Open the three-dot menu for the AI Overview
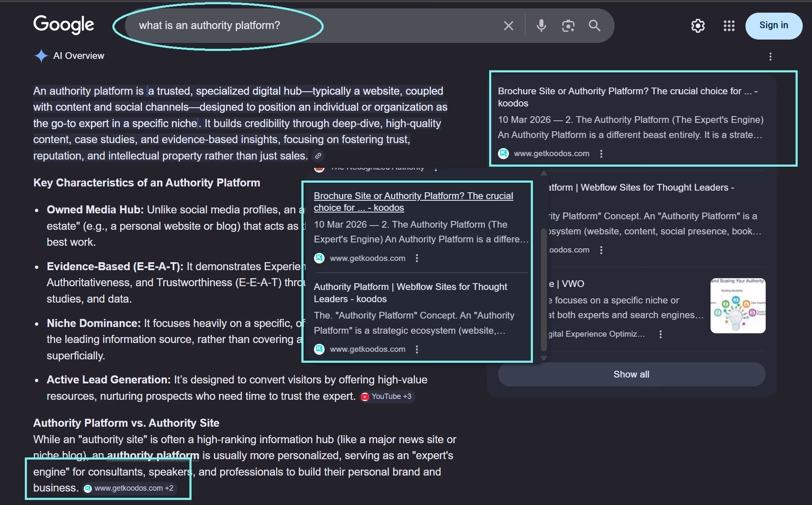The height and width of the screenshot is (505, 812). [x=771, y=56]
